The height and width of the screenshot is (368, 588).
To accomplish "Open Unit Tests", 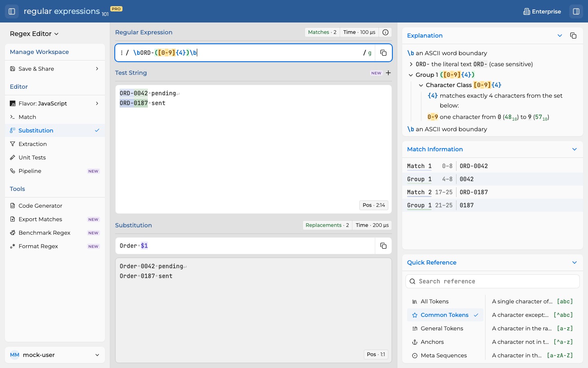I will point(55,157).
